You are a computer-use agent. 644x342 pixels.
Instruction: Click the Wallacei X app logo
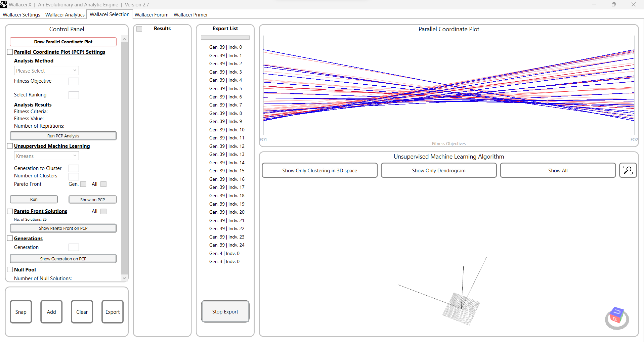(x=4, y=4)
